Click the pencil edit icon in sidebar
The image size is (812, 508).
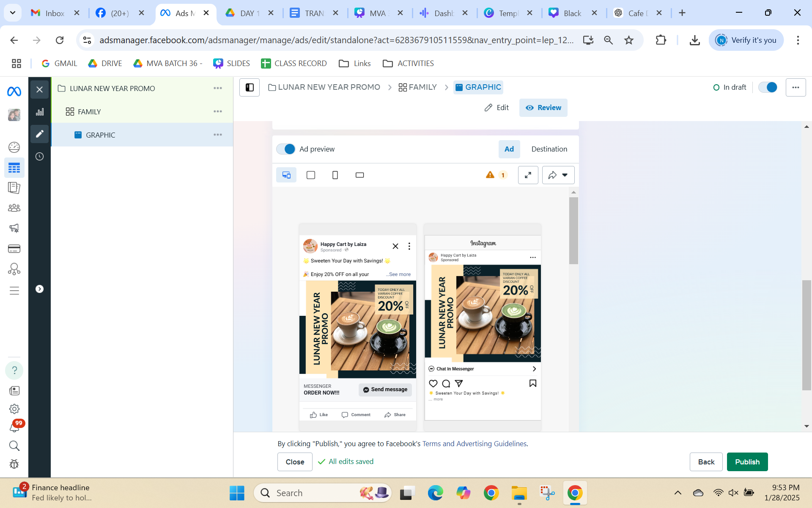pos(40,134)
